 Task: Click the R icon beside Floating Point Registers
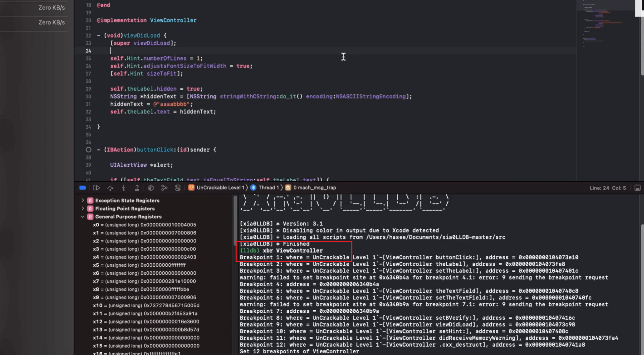(90, 209)
